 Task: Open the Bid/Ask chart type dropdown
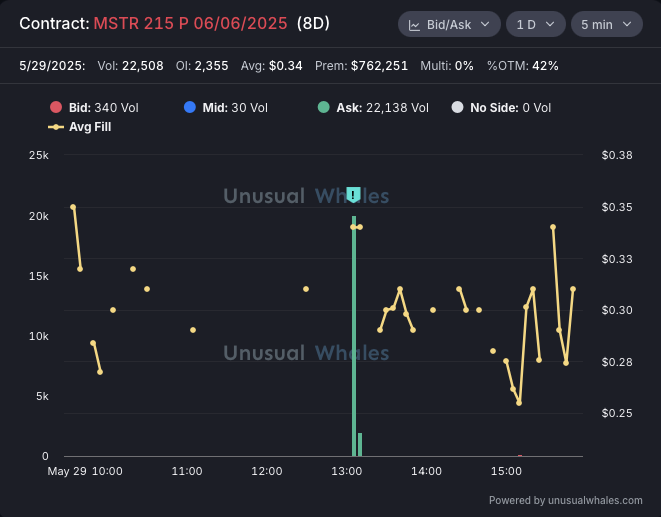449,24
